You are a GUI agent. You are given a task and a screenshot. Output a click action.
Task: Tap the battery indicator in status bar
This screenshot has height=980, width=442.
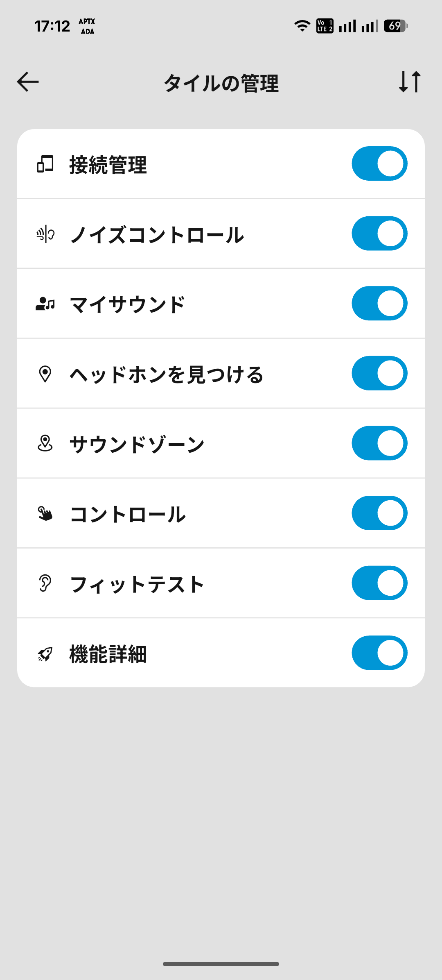pyautogui.click(x=395, y=26)
